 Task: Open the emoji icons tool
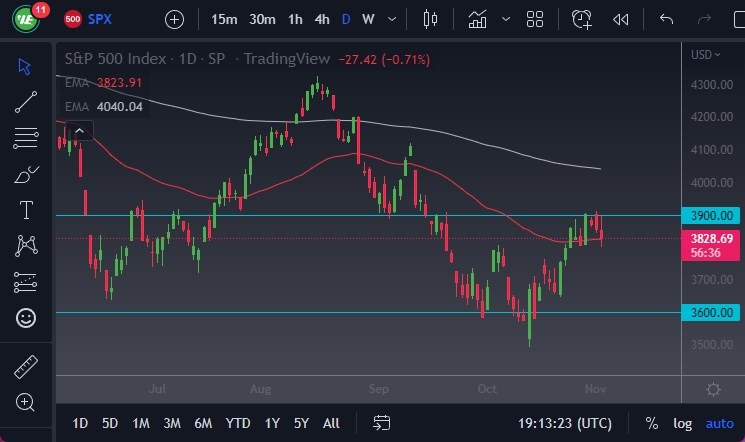coord(26,318)
